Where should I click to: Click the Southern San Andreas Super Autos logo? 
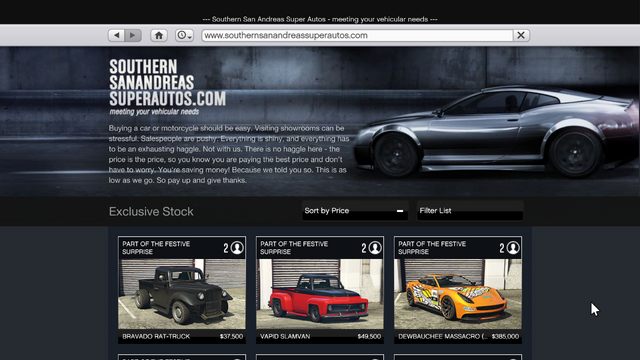[167, 83]
